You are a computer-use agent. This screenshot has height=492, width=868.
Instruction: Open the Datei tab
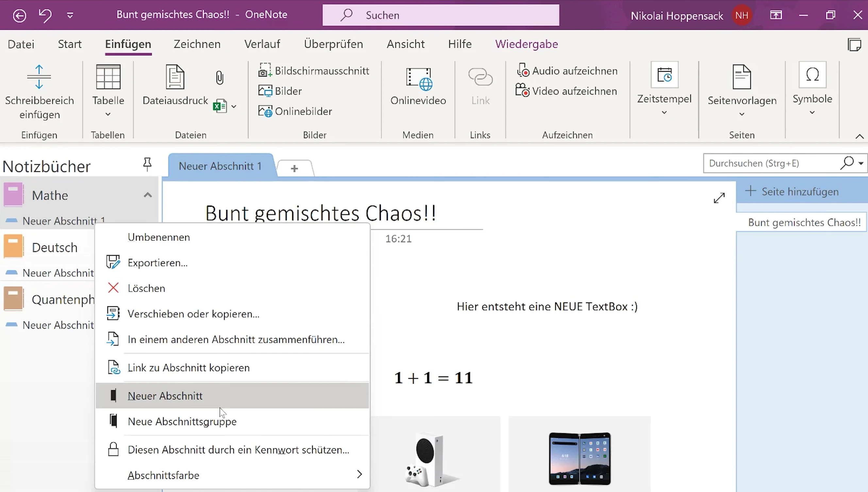[21, 44]
